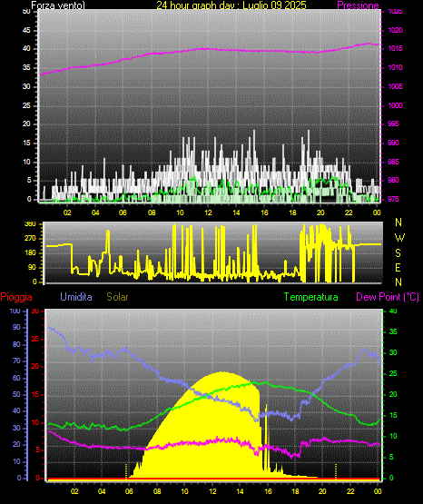Click the 22 hour mark on bottom graph
This screenshot has width=423, height=504.
click(x=350, y=491)
